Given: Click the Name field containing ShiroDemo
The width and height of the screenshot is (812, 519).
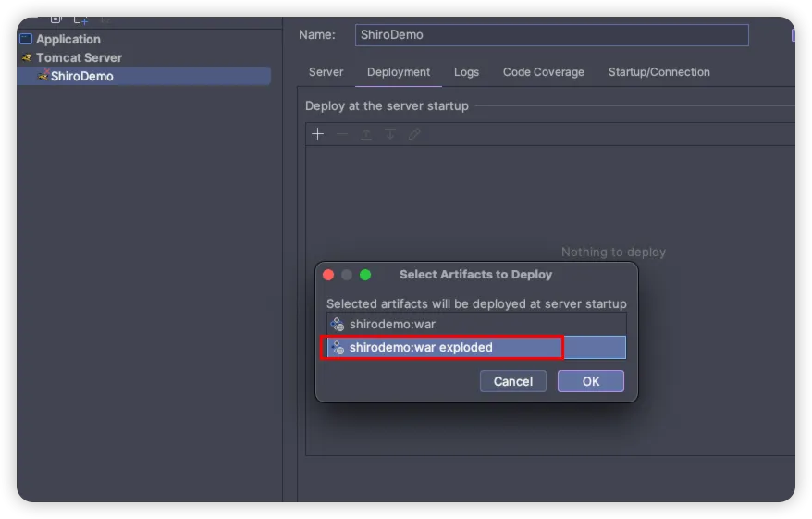Looking at the screenshot, I should [551, 35].
